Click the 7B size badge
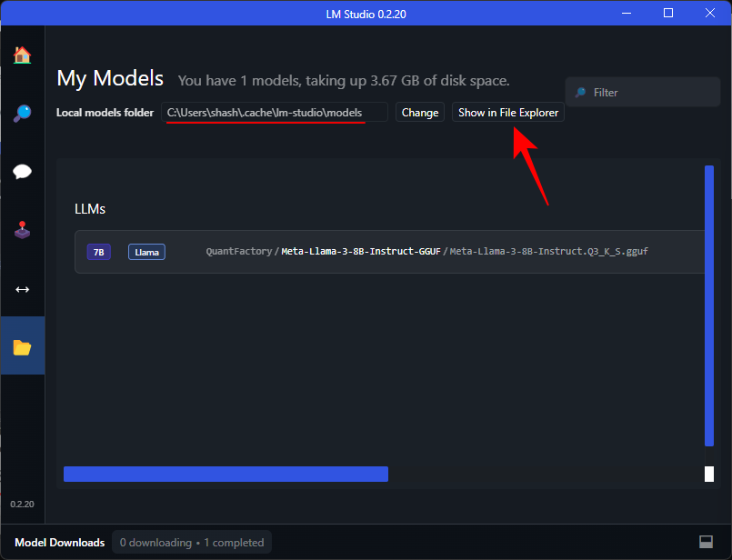This screenshot has width=732, height=560. coord(98,252)
